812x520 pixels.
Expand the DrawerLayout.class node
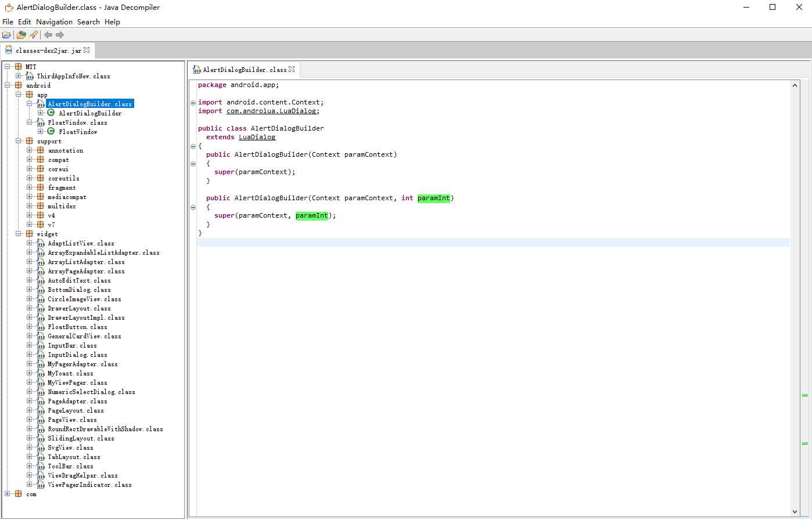tap(30, 308)
